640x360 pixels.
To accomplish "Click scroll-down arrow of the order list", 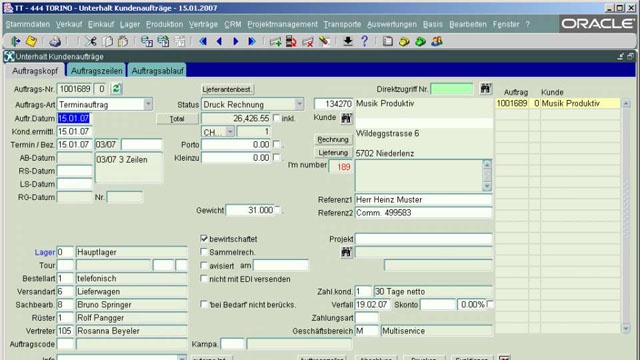I will pos(626,328).
